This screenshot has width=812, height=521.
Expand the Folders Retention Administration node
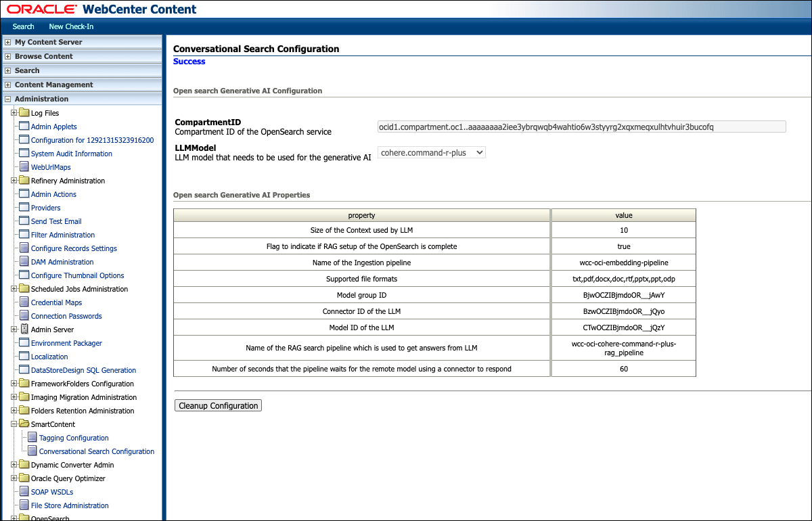pos(14,411)
